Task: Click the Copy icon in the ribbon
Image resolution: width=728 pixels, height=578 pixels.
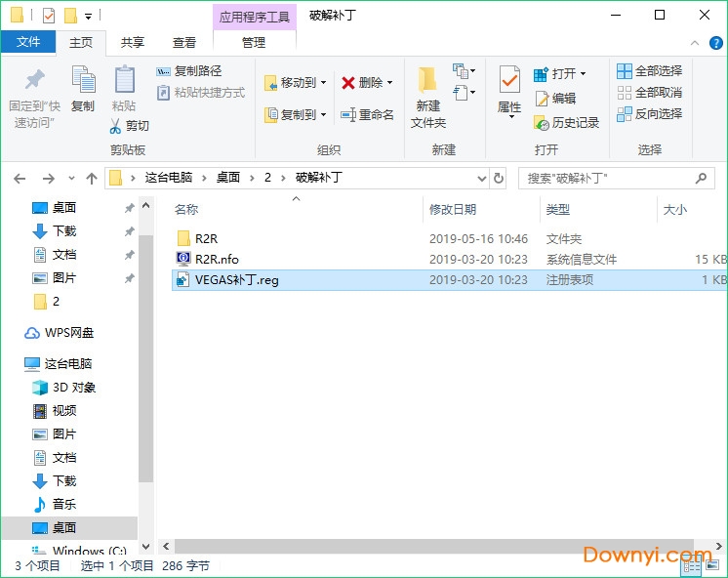Action: 84,79
